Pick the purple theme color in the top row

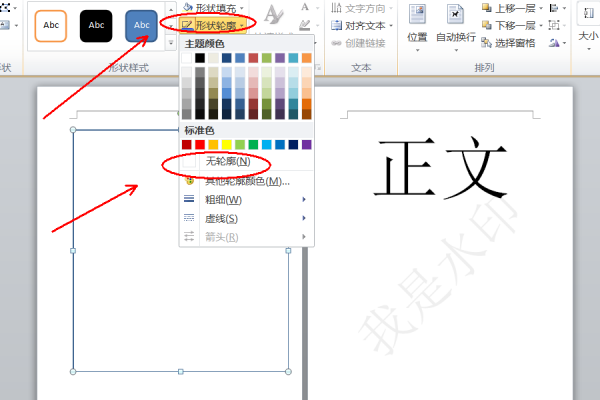280,58
